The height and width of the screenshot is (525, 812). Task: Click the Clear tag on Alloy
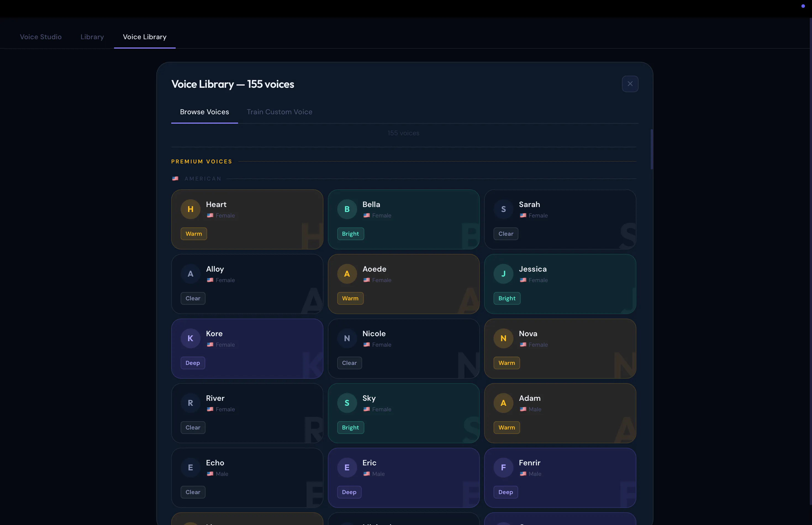[193, 299]
